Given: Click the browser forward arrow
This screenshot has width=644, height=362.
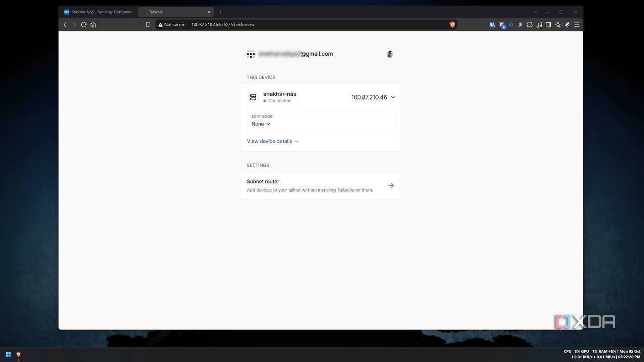Looking at the screenshot, I should tap(74, 25).
